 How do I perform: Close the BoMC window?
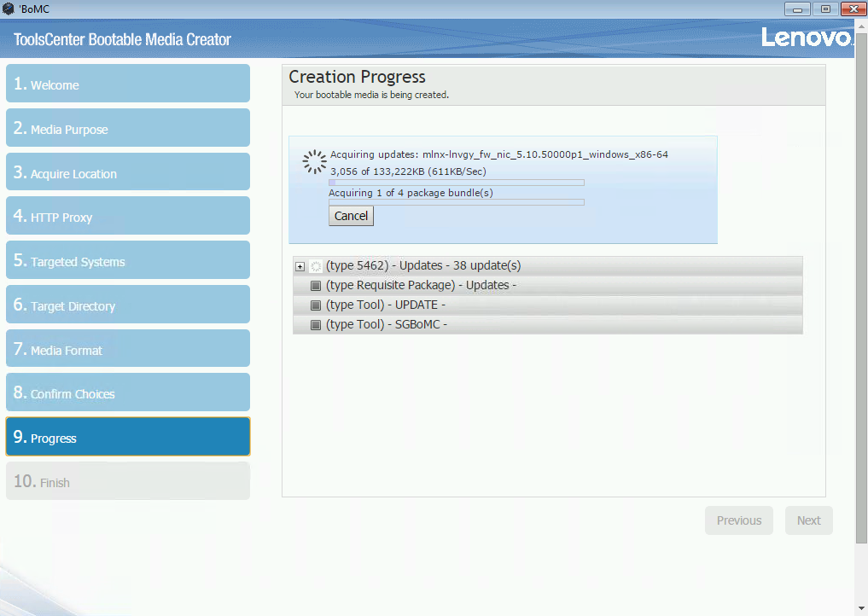[853, 9]
